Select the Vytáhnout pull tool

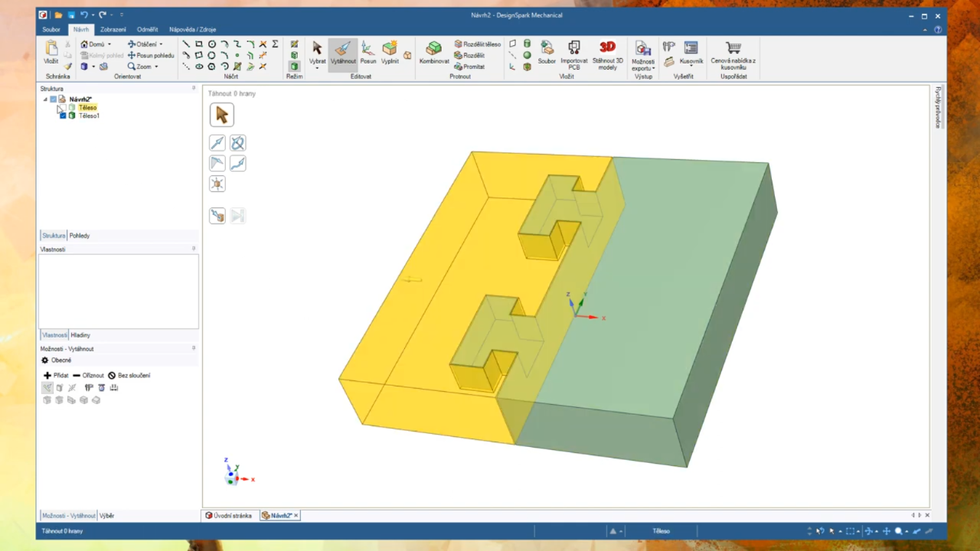click(x=343, y=52)
